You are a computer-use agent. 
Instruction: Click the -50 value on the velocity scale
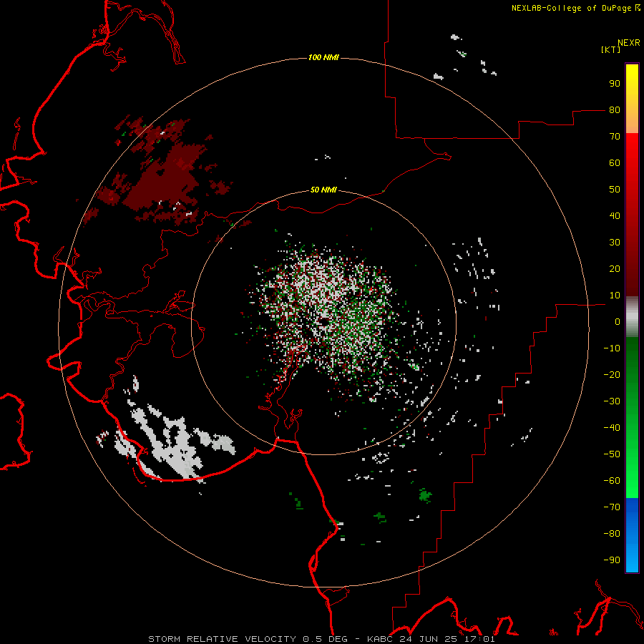[x=612, y=454]
